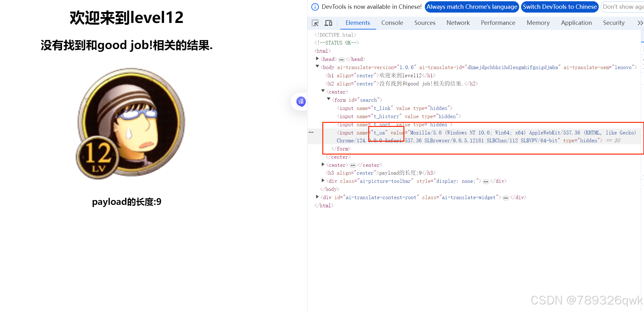The height and width of the screenshot is (311, 644).
Task: Expand the ai-translate-content-root div arrow
Action: (317, 197)
